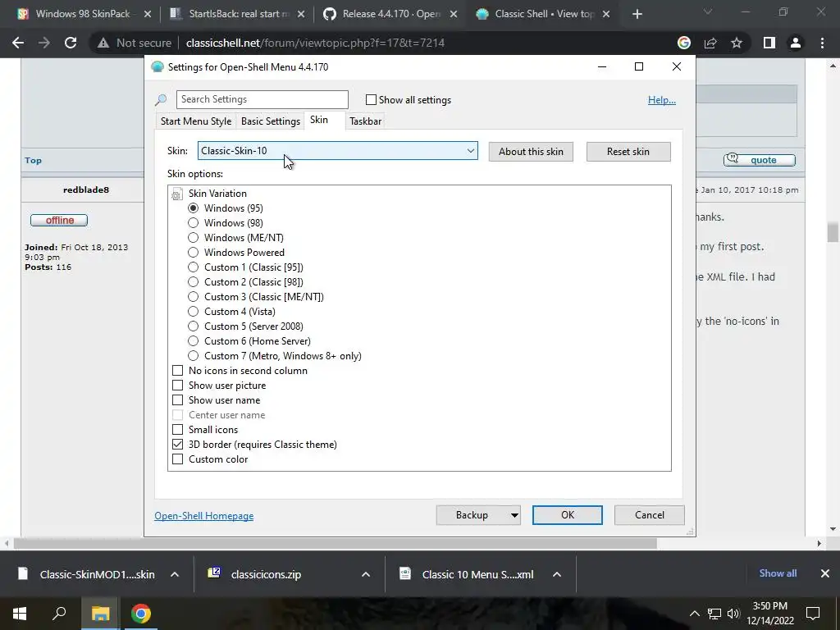The height and width of the screenshot is (630, 840).
Task: Click the Chrome back arrow icon
Action: tap(18, 43)
